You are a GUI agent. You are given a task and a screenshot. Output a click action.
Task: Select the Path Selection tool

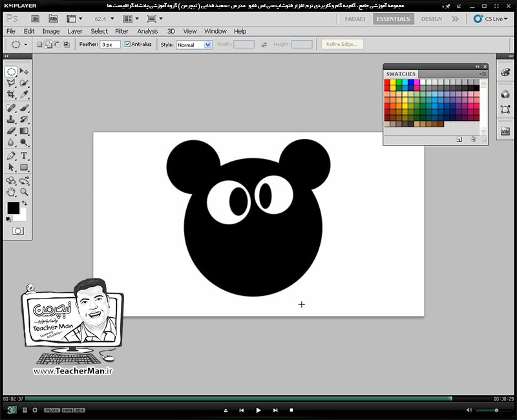coord(11,167)
